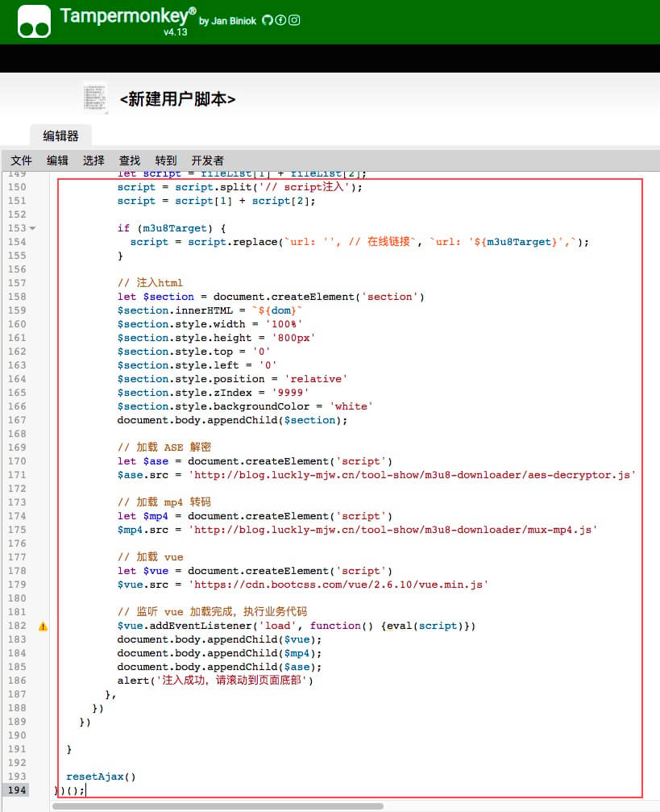Click line number 170 in the gutter
This screenshot has height=812, width=660.
pos(16,461)
